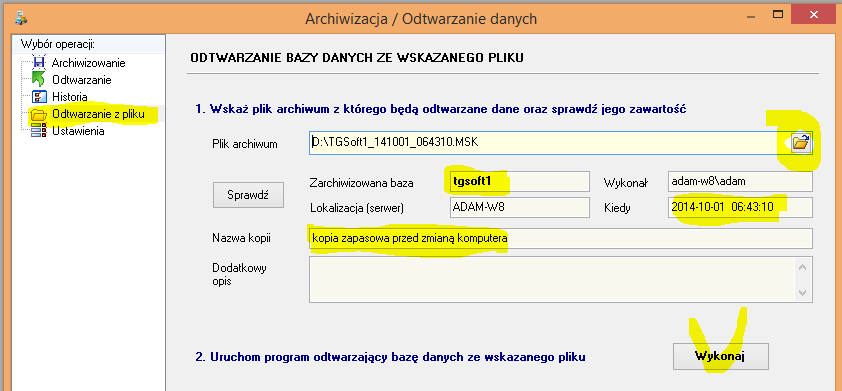The width and height of the screenshot is (842, 391).
Task: Click the Ustawienia settings icon
Action: click(39, 131)
